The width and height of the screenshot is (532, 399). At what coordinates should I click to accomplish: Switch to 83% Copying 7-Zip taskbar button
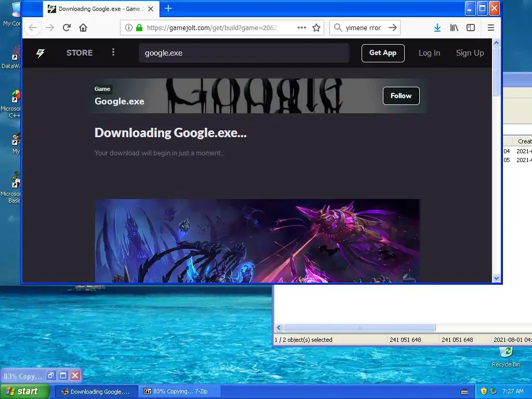[180, 392]
